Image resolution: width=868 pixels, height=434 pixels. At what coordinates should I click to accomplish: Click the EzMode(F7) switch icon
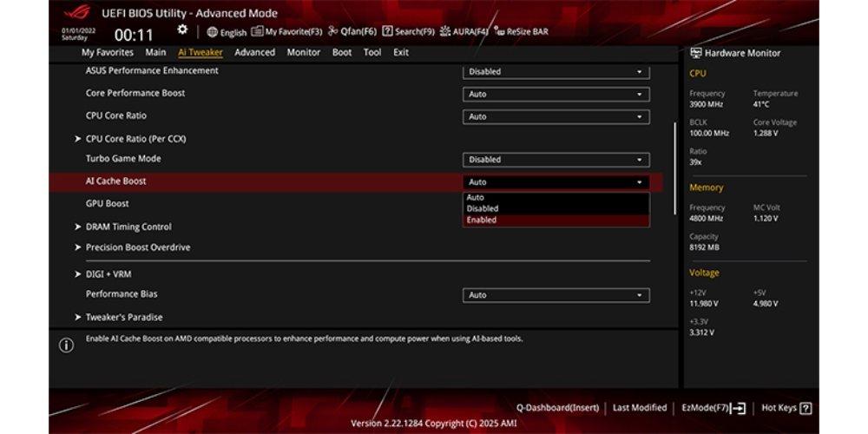pos(739,409)
